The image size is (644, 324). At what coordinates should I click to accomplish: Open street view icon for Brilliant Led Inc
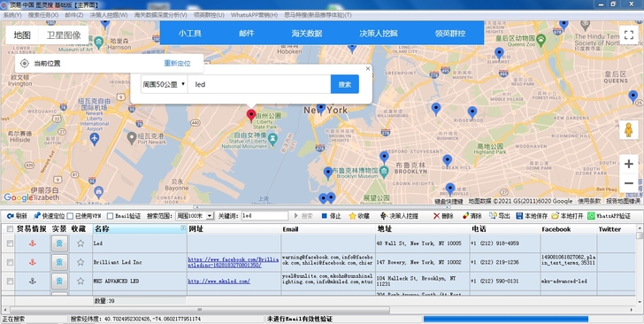point(59,262)
